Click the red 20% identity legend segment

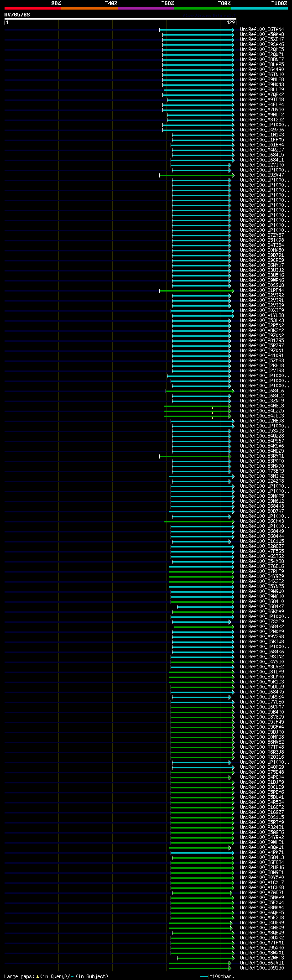tap(32, 8)
